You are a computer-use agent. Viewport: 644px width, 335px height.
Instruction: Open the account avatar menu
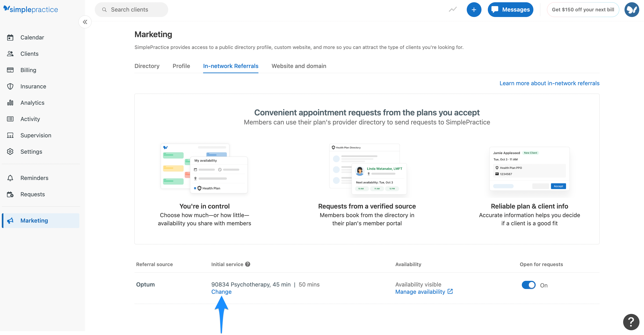(632, 10)
